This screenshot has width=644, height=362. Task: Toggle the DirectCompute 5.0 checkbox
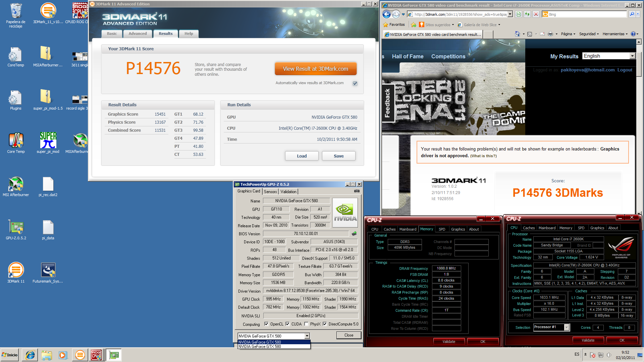coord(325,324)
